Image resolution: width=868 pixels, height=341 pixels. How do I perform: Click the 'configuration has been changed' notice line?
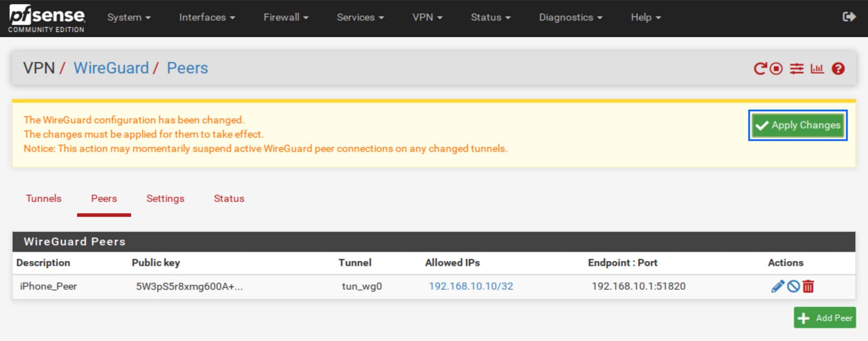coord(134,120)
